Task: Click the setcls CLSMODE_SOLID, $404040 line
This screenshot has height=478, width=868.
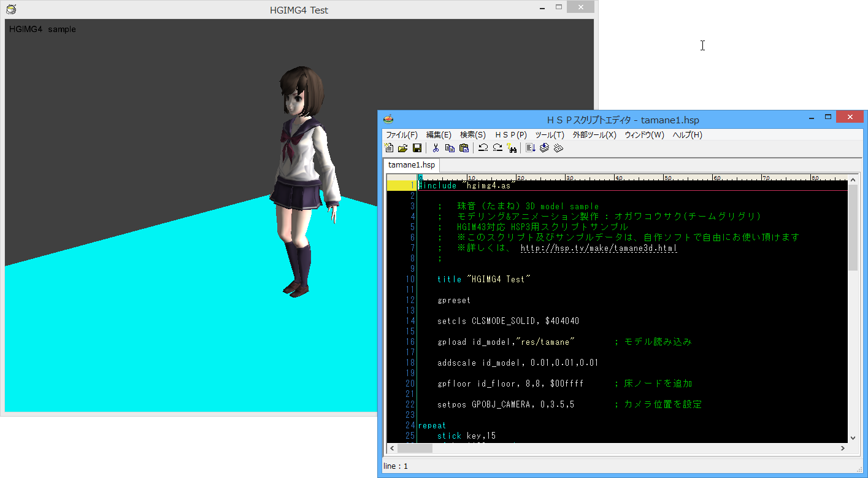Action: (508, 321)
